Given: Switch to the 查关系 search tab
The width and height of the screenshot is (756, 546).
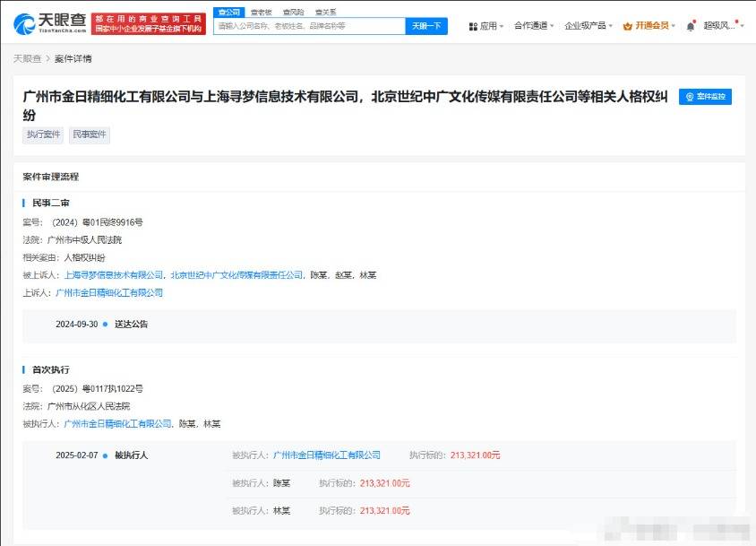Looking at the screenshot, I should pos(326,12).
